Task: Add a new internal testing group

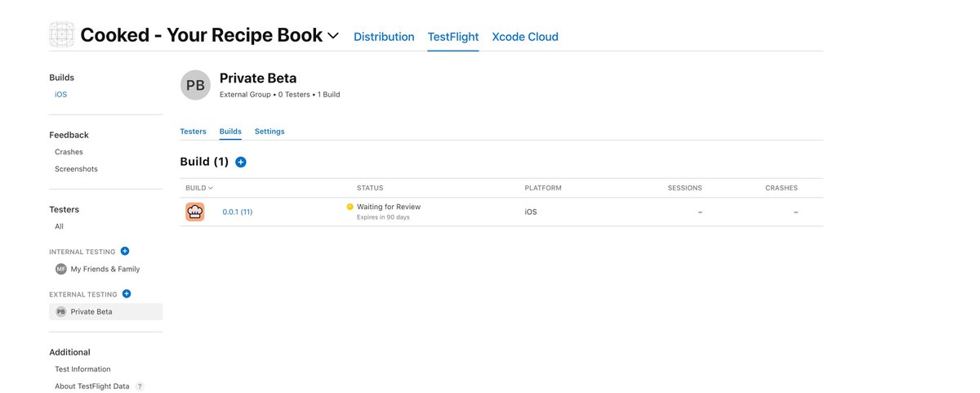Action: point(125,252)
